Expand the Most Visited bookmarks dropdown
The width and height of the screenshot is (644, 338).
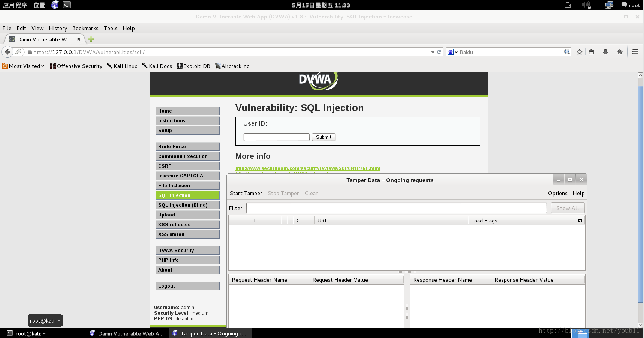coord(24,66)
